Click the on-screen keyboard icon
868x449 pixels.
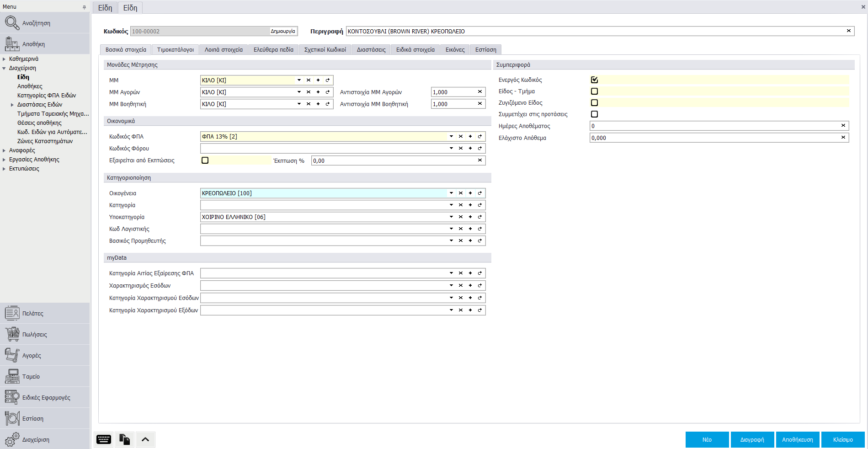pos(104,439)
